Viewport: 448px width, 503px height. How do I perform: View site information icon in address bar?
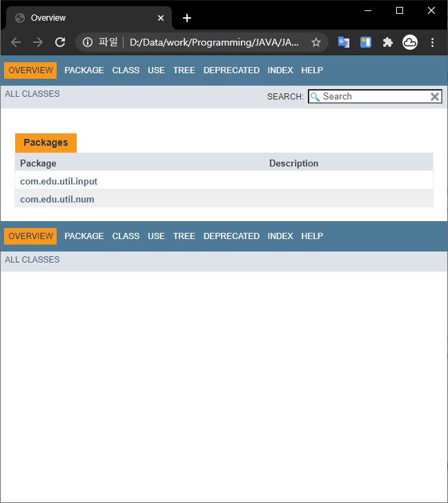click(88, 42)
